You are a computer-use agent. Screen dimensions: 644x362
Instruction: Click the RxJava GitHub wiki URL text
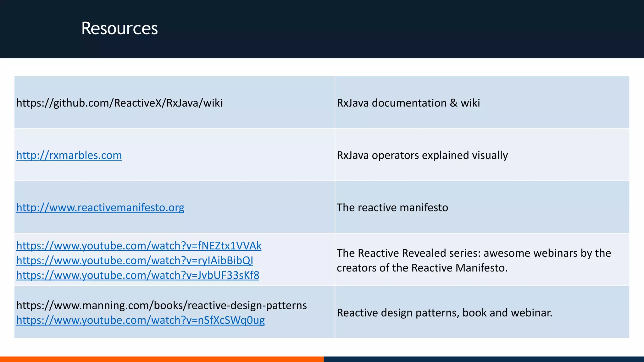119,103
